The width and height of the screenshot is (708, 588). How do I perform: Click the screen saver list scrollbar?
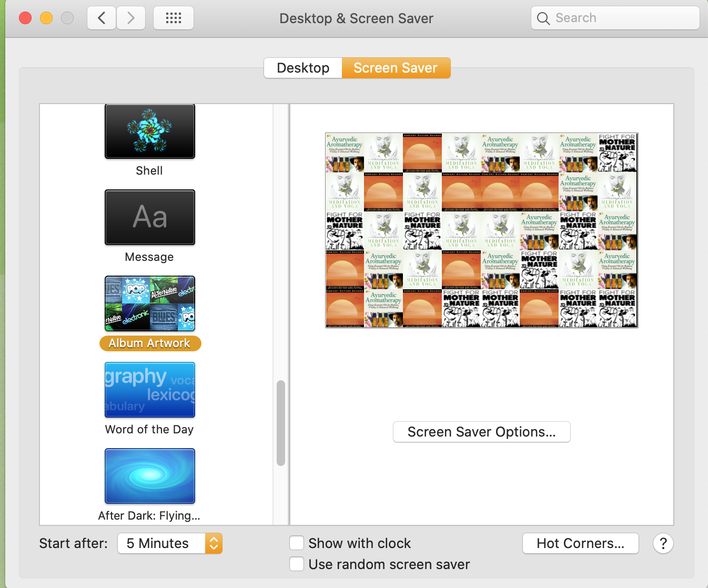[x=281, y=423]
